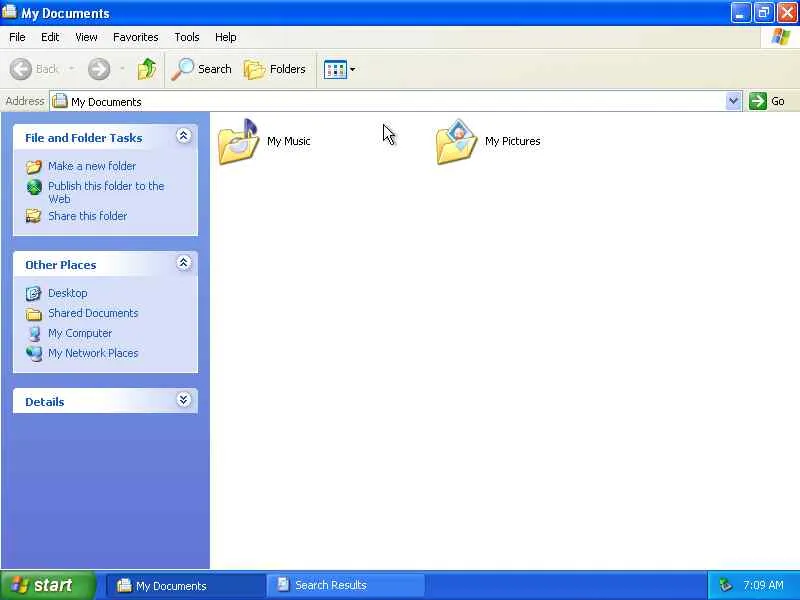Select the My Music folder icon
Viewport: 800px width, 600px height.
tap(239, 141)
